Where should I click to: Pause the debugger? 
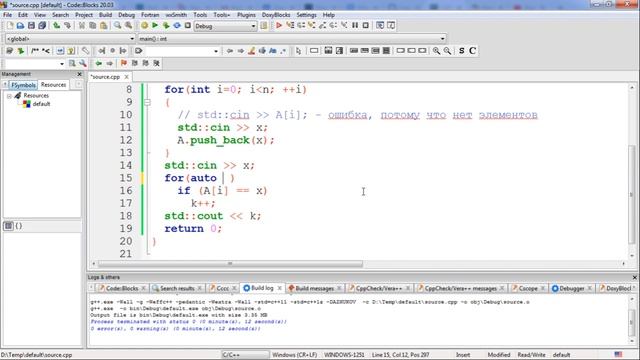pos(355,25)
